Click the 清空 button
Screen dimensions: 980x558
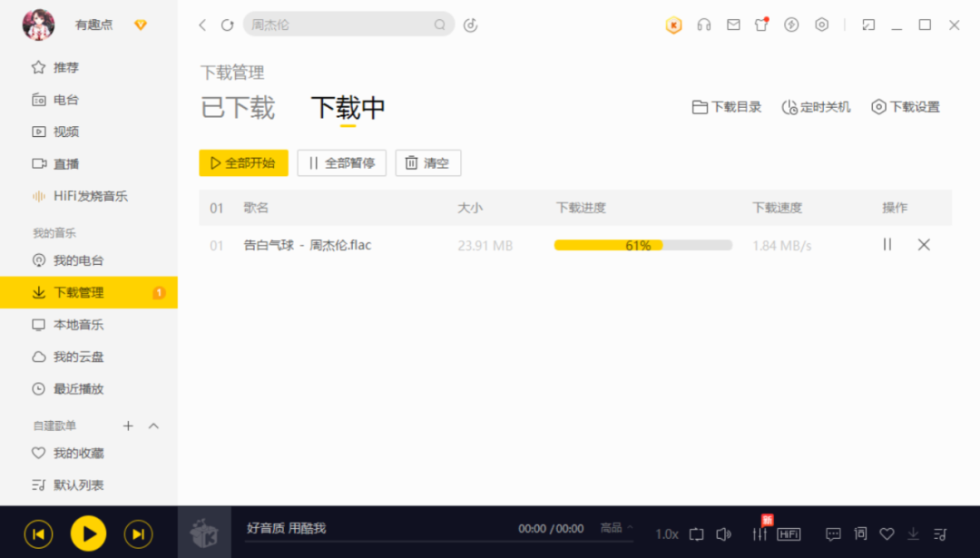[x=427, y=163]
